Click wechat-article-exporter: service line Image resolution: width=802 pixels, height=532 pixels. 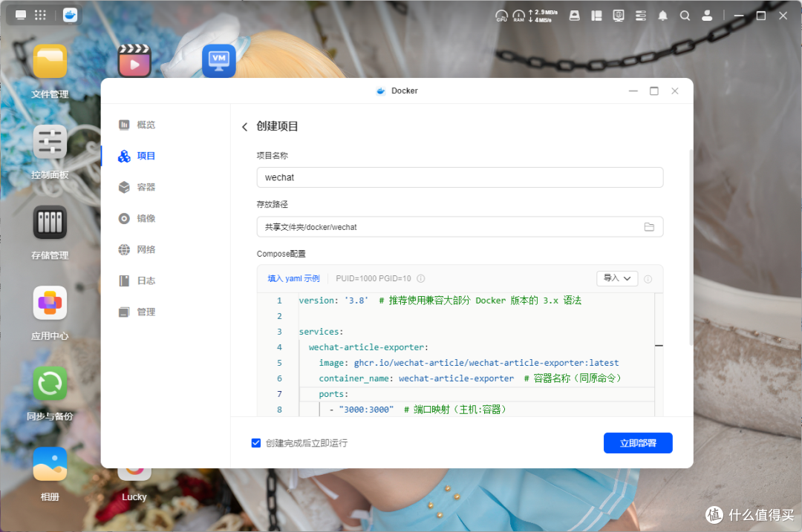click(368, 347)
